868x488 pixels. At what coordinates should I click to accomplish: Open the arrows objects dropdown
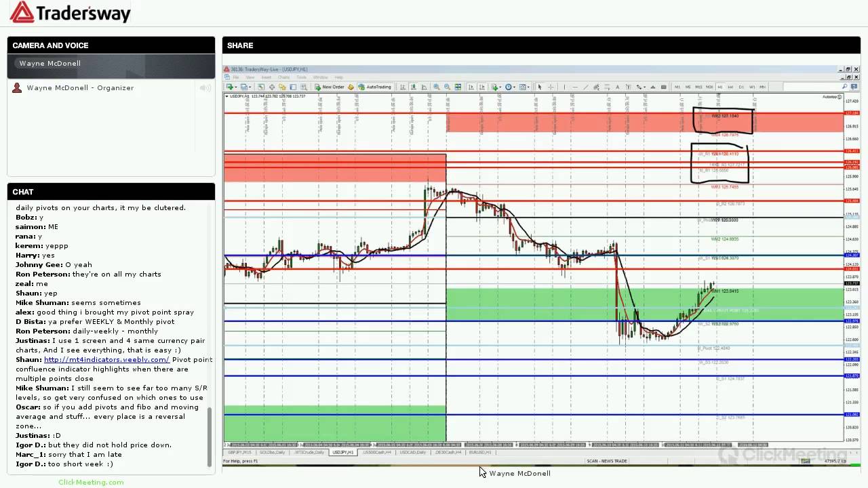click(641, 87)
